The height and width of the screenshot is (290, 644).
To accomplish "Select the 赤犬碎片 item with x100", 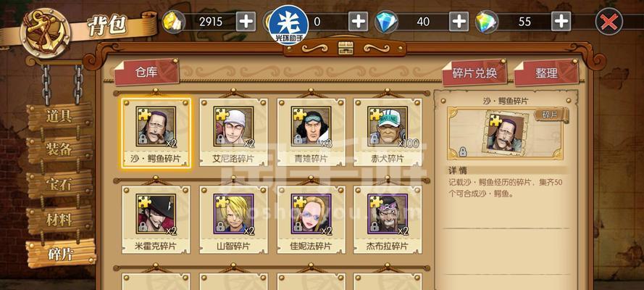I will pyautogui.click(x=388, y=132).
